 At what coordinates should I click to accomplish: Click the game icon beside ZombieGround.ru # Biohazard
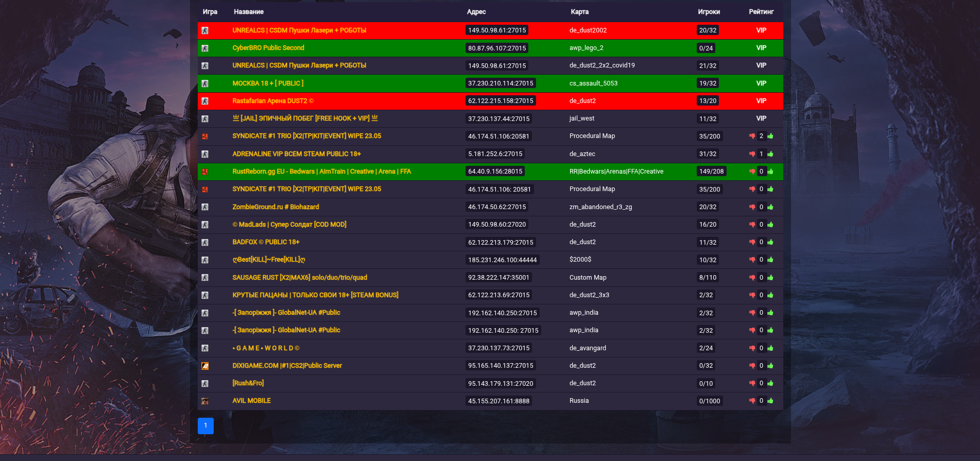205,207
